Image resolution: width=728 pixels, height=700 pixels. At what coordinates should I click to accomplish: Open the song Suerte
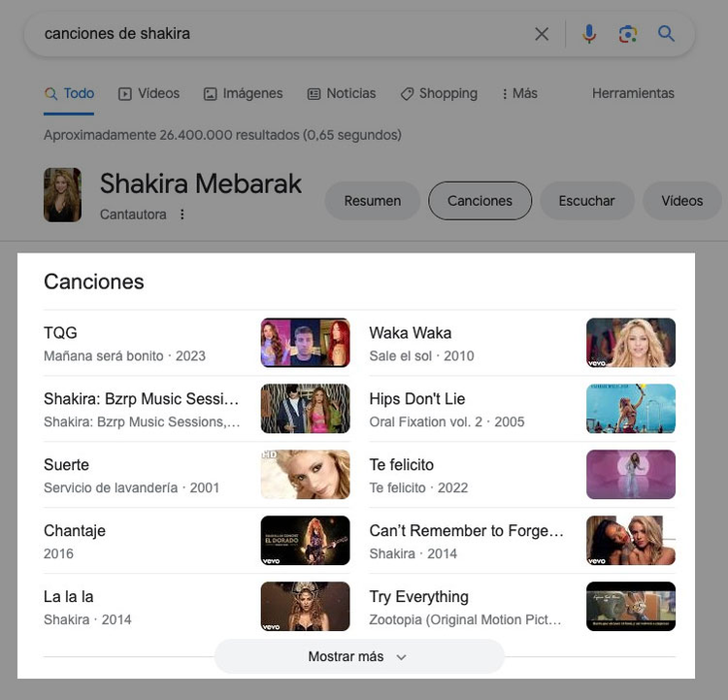(x=66, y=465)
